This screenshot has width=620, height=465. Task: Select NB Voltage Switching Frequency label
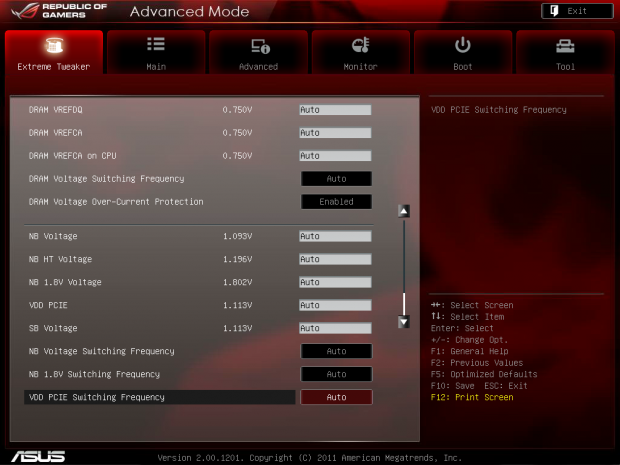coord(101,351)
